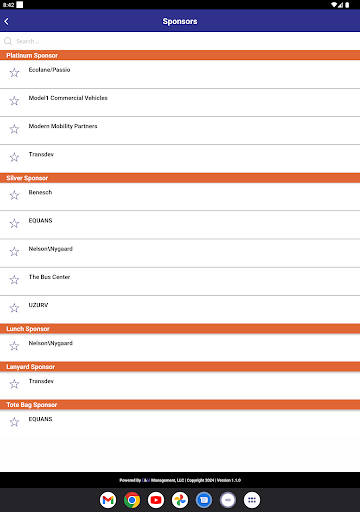Favorite Ecolane/Passio with the star
360x512 pixels.
click(x=14, y=72)
